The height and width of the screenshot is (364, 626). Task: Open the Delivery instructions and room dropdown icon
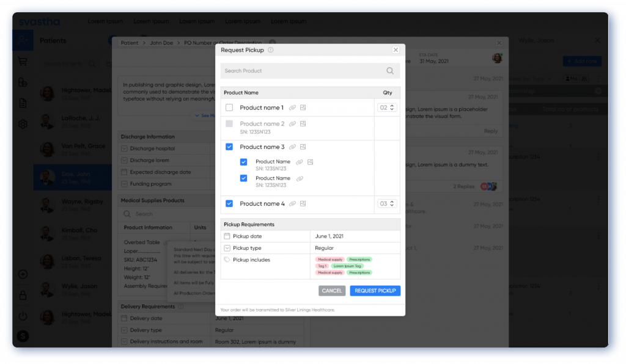pos(124,341)
